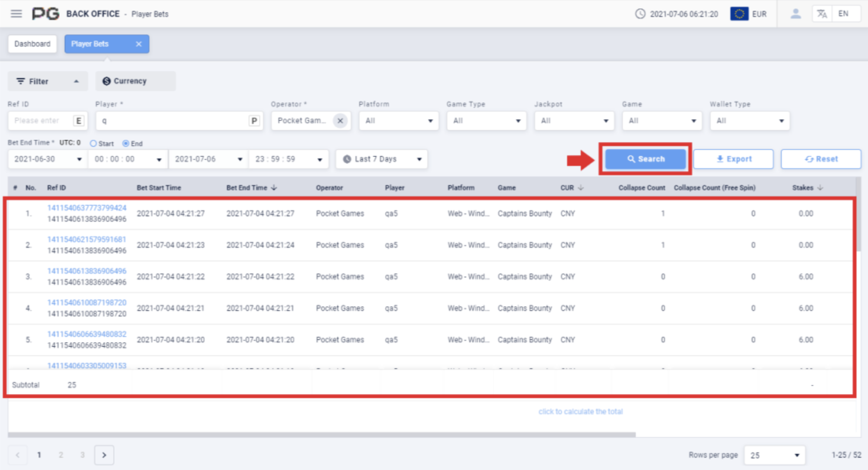Image resolution: width=868 pixels, height=470 pixels.
Task: Clear the Pocket Games operator selection
Action: (x=340, y=121)
